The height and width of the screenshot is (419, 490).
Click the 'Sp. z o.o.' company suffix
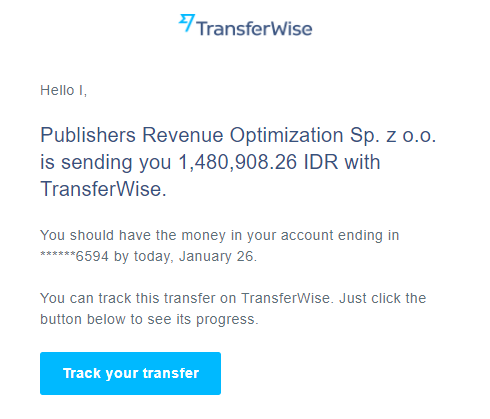[393, 136]
